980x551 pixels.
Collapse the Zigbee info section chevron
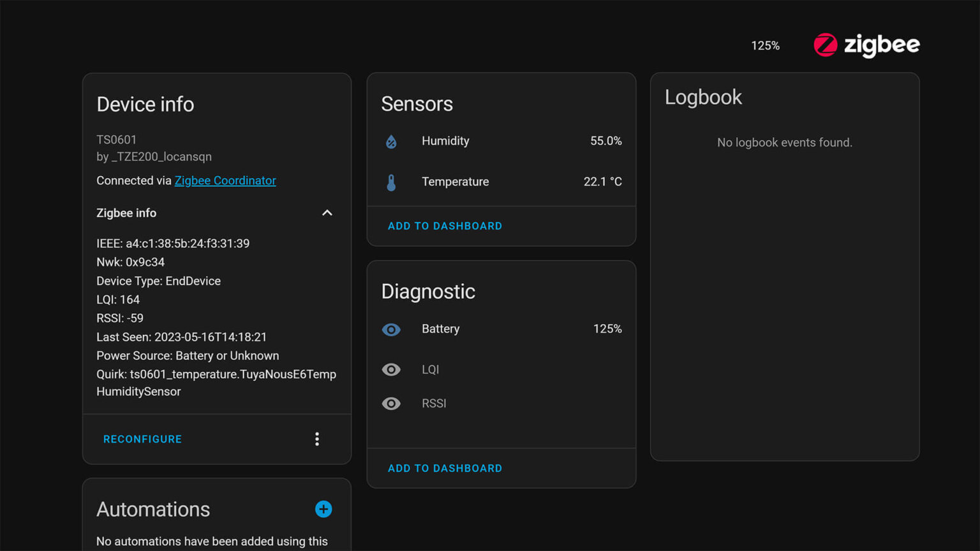click(327, 213)
